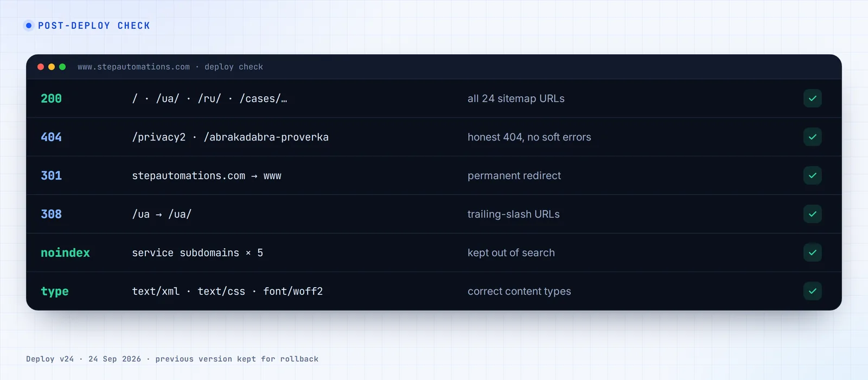
Task: Click honest 404, no soft errors note
Action: (x=529, y=137)
